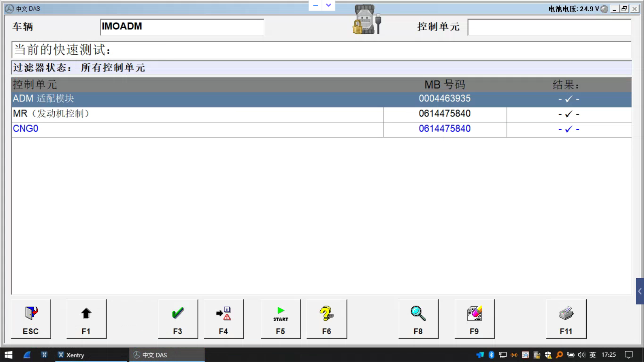Select the CNG0 control unit row
Image resolution: width=644 pixels, height=362 pixels.
pos(321,129)
